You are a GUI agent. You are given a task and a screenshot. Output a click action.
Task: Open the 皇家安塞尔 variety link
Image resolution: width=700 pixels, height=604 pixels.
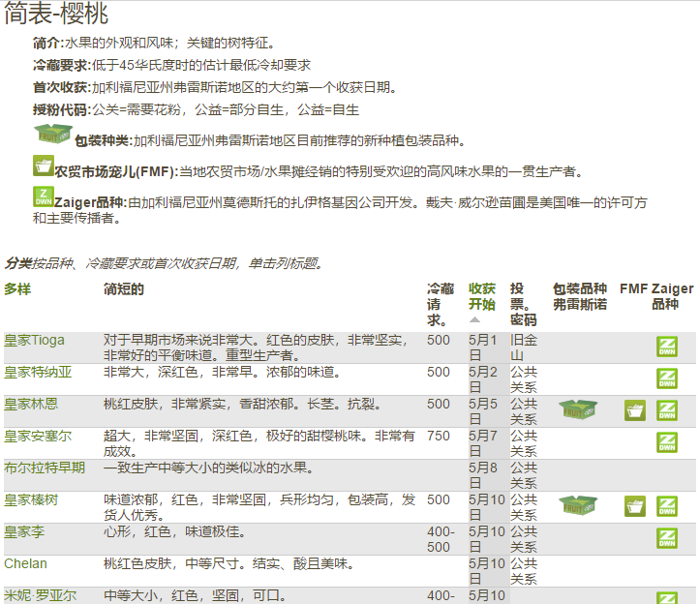[37, 436]
